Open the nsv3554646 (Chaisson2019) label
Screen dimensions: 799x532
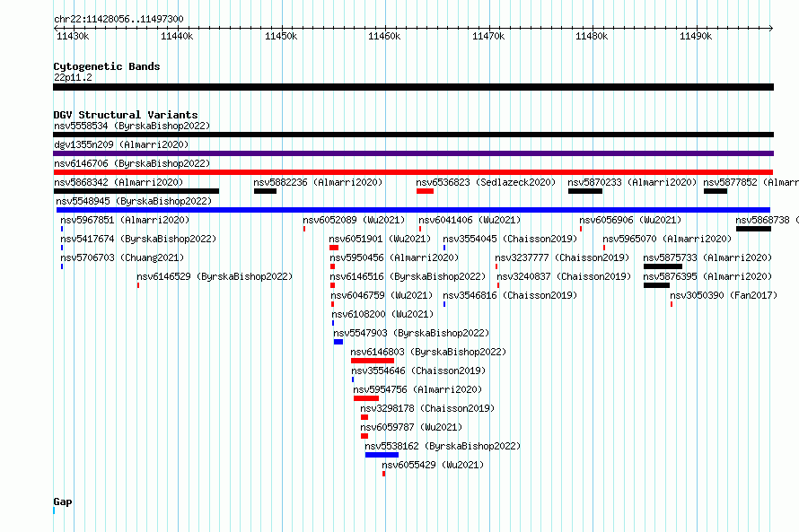pos(418,371)
